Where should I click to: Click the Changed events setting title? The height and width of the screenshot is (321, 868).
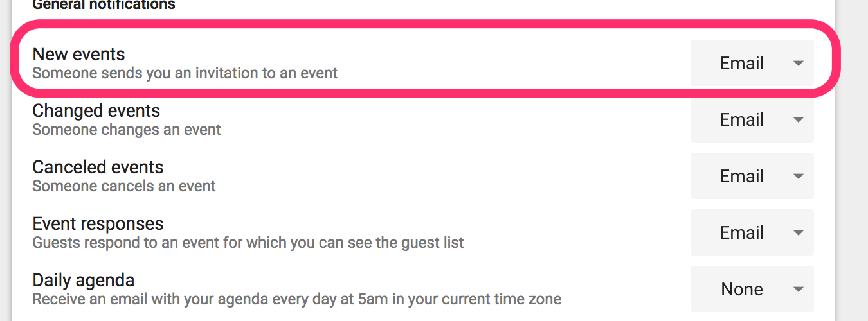pyautogui.click(x=96, y=111)
